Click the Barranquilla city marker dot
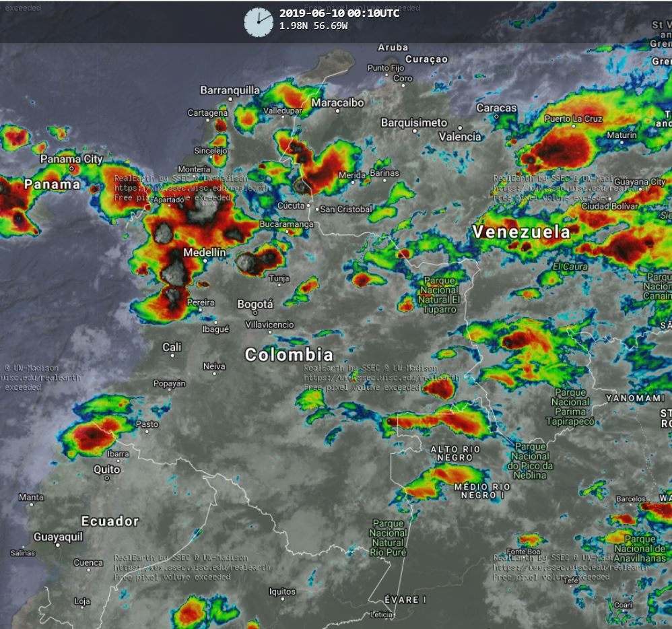 pyautogui.click(x=230, y=99)
